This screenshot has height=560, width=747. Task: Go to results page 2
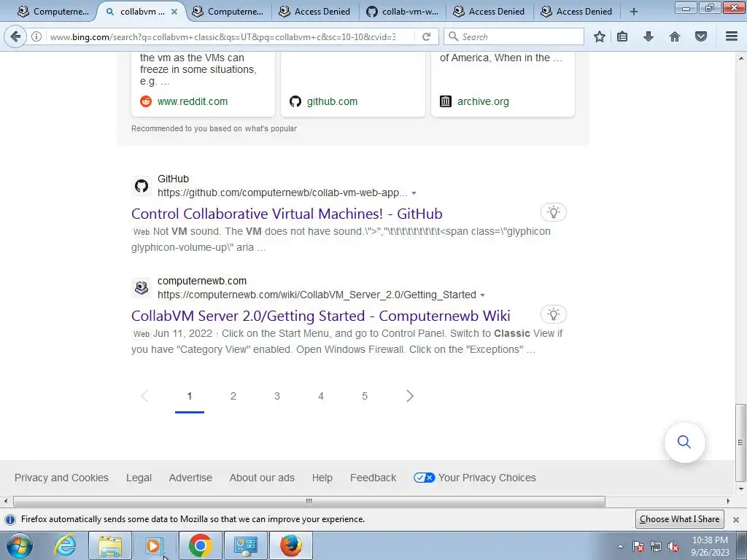pyautogui.click(x=233, y=396)
